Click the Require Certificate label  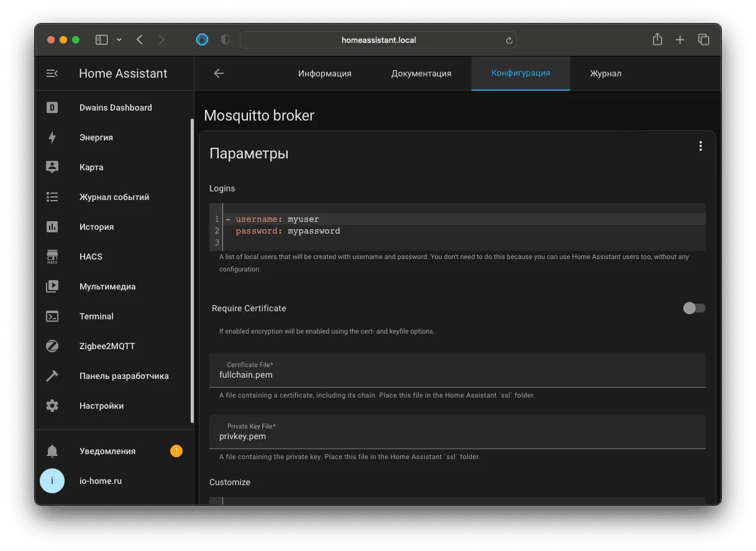click(249, 308)
